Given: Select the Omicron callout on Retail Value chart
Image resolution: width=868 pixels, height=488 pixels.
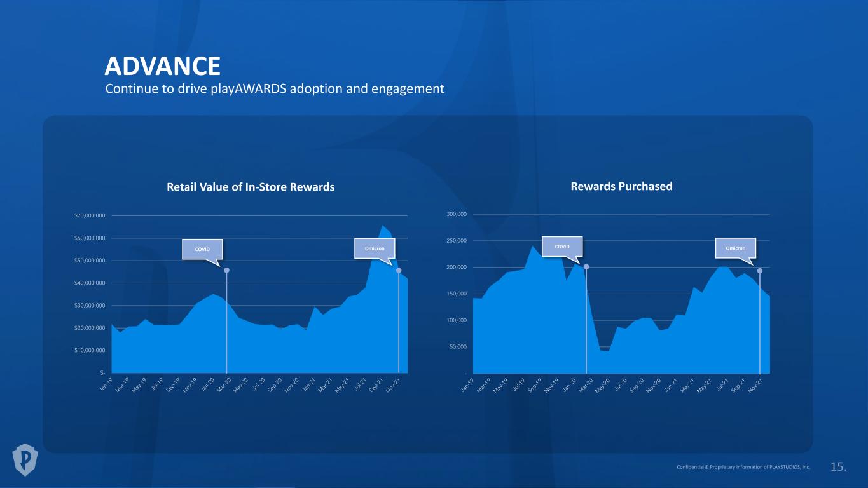Looking at the screenshot, I should (x=374, y=248).
